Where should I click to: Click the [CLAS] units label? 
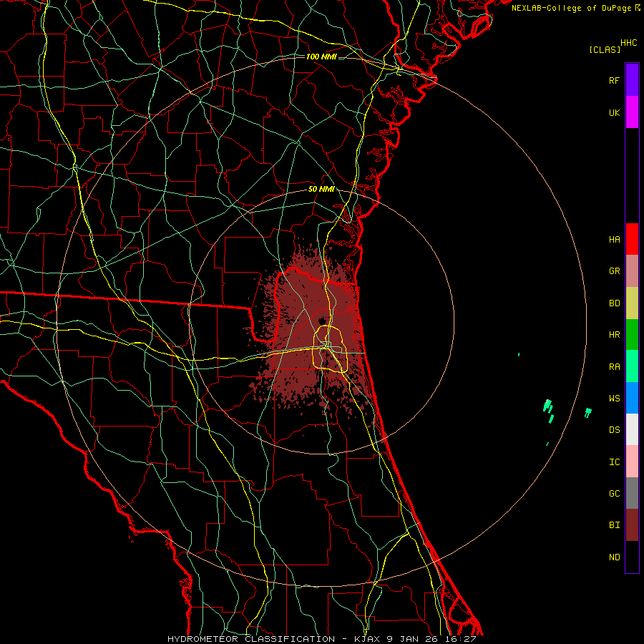[605, 49]
